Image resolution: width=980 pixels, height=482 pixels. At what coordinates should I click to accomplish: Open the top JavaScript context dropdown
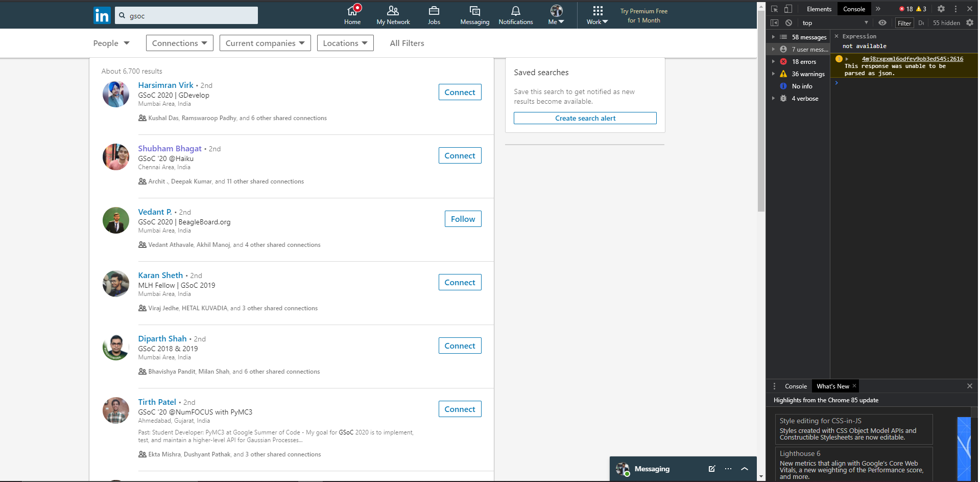835,22
